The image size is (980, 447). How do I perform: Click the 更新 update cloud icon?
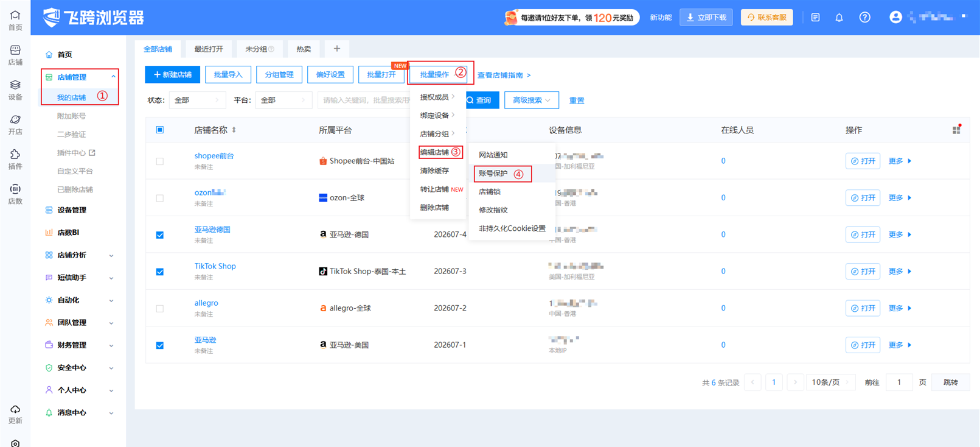(x=15, y=409)
